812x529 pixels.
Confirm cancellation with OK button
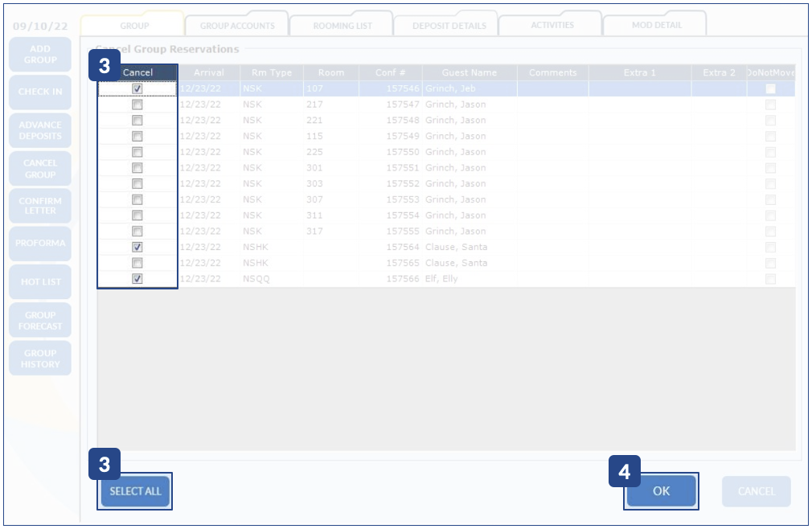coord(661,491)
